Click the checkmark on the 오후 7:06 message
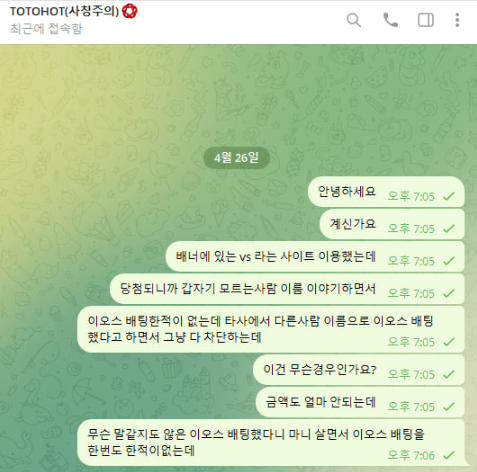Image resolution: width=477 pixels, height=472 pixels. coord(449,455)
